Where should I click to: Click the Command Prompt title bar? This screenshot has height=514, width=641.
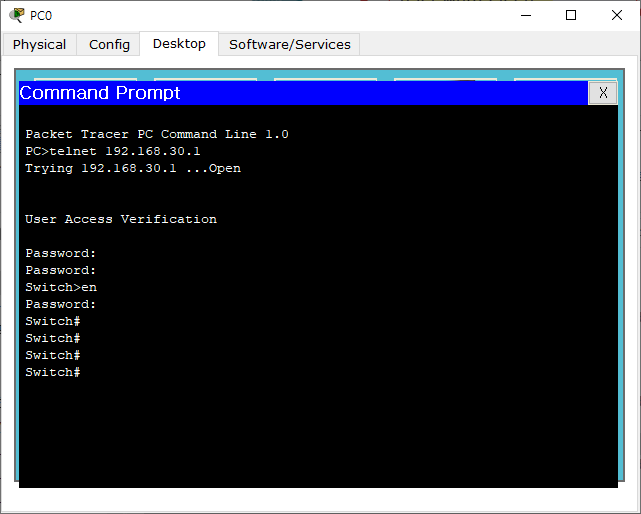pyautogui.click(x=303, y=93)
